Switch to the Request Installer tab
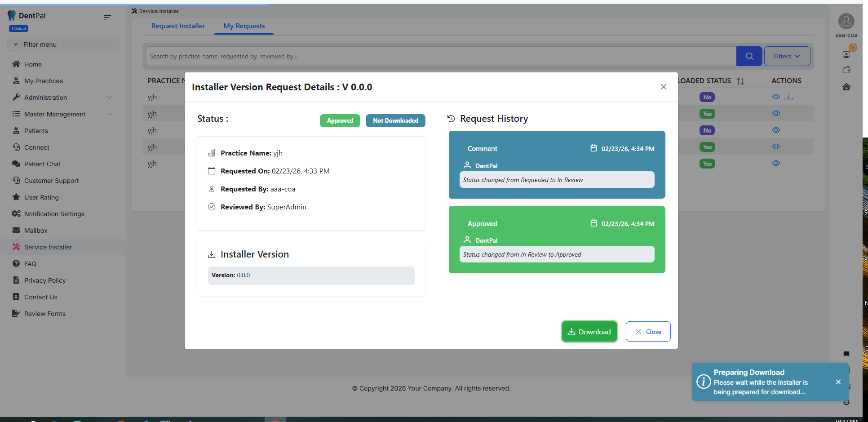 click(178, 26)
